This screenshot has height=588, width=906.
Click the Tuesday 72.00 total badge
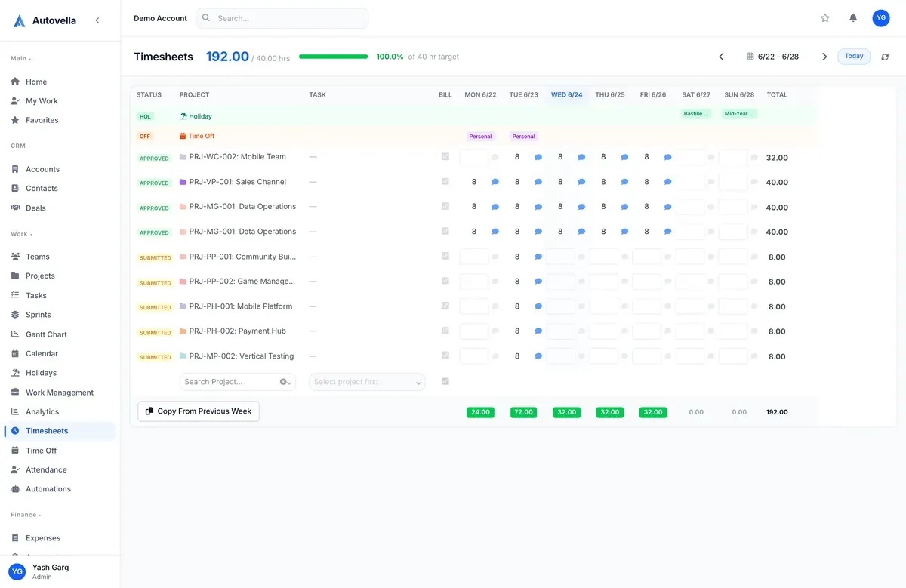523,412
